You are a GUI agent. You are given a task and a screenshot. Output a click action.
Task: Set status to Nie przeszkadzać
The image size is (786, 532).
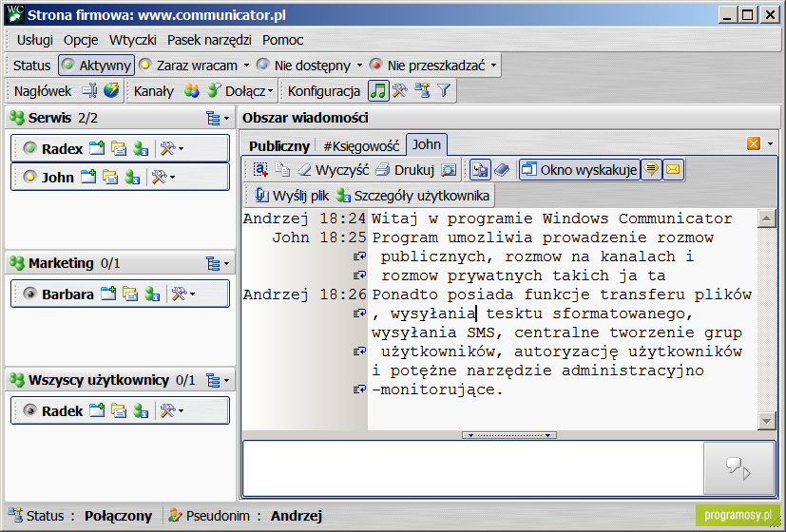coord(428,66)
